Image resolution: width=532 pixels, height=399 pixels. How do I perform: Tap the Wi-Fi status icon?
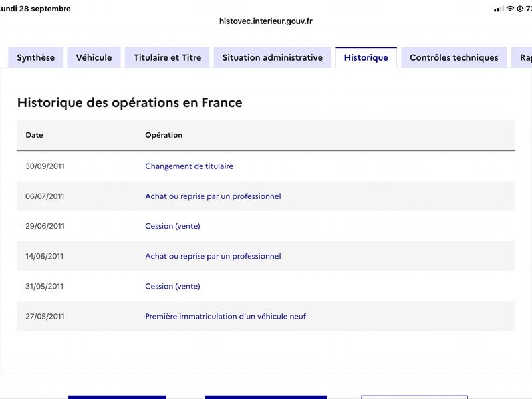pos(510,9)
